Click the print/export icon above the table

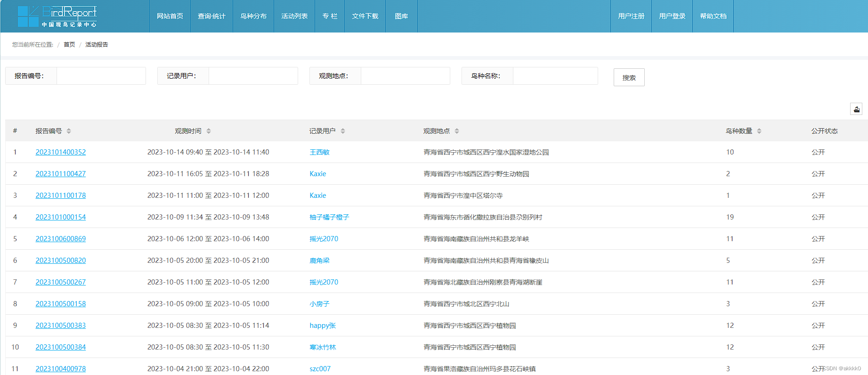tap(856, 109)
